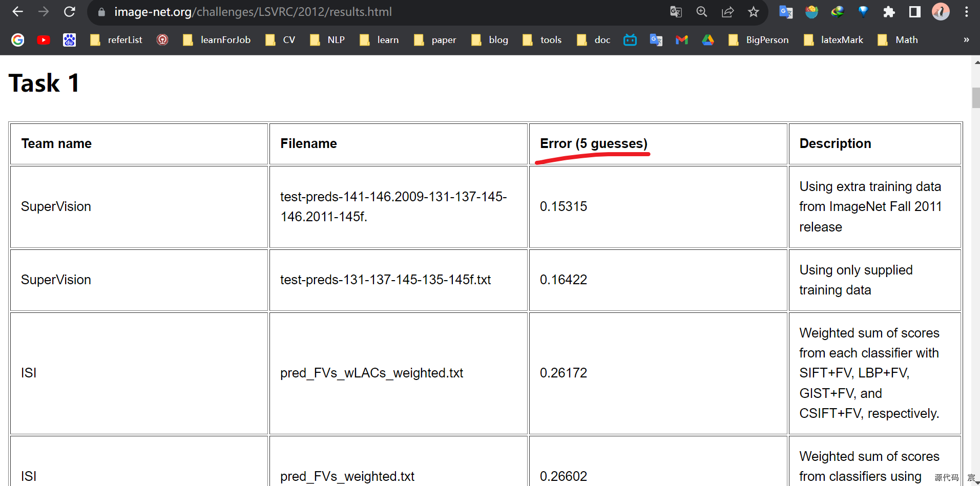Click 'Using only supplied training data' description

click(856, 280)
